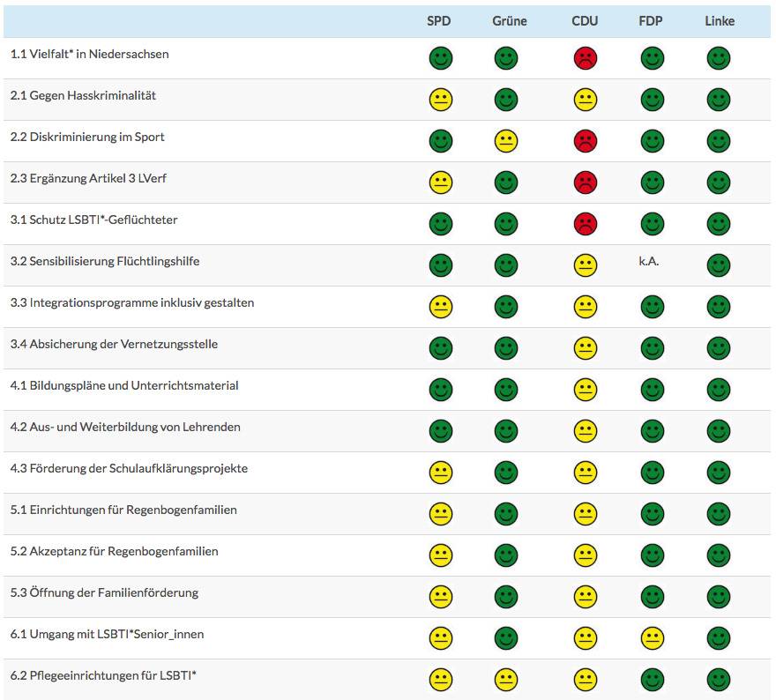This screenshot has width=776, height=700.
Task: Select row label 4.3 Förderung der Schulaufklärungsprojekte
Action: (129, 468)
